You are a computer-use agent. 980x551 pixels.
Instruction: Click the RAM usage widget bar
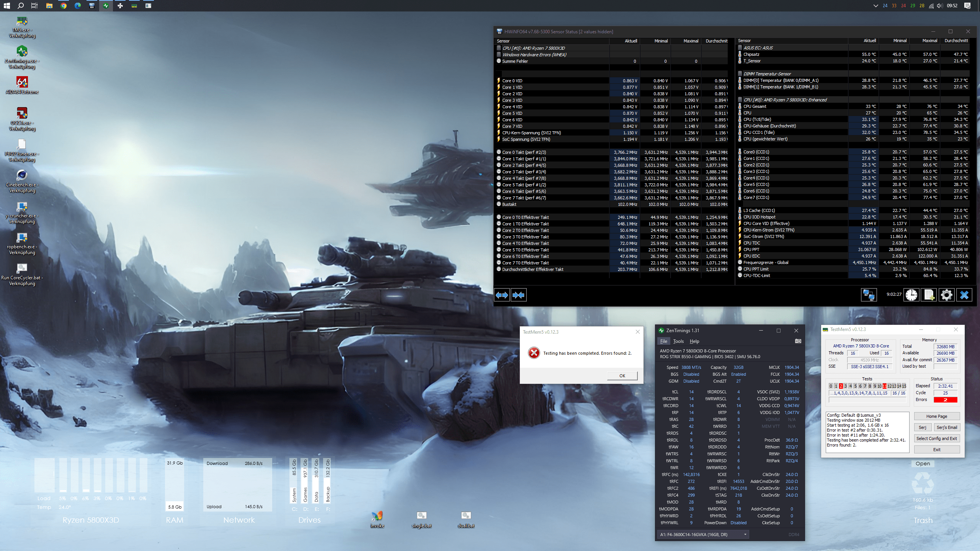[x=175, y=484]
